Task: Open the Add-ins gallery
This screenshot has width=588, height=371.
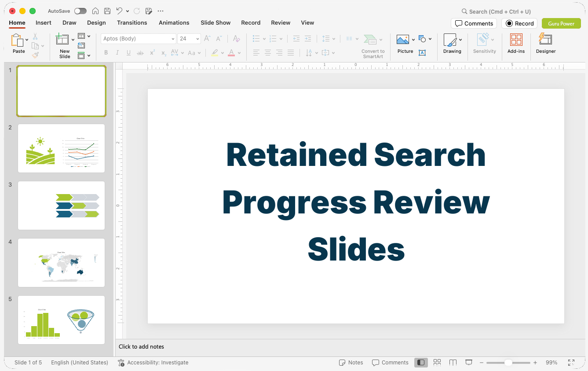Action: click(516, 44)
